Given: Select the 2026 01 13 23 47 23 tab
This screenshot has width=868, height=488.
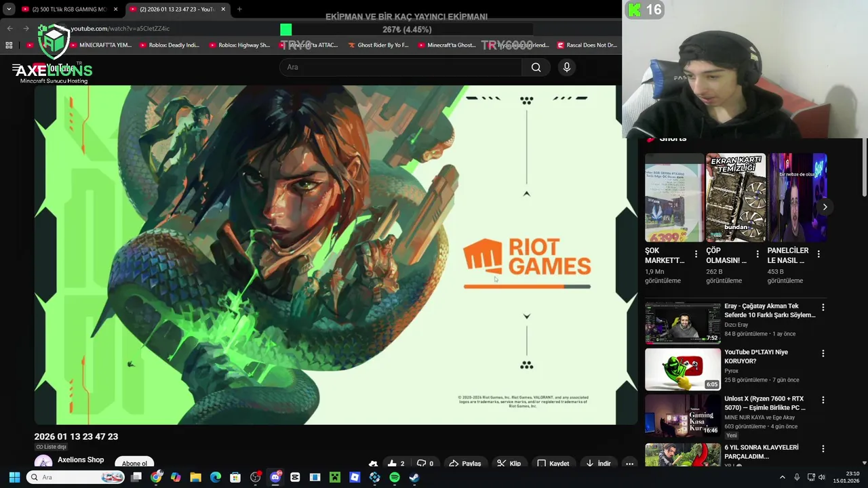Looking at the screenshot, I should coord(176,9).
